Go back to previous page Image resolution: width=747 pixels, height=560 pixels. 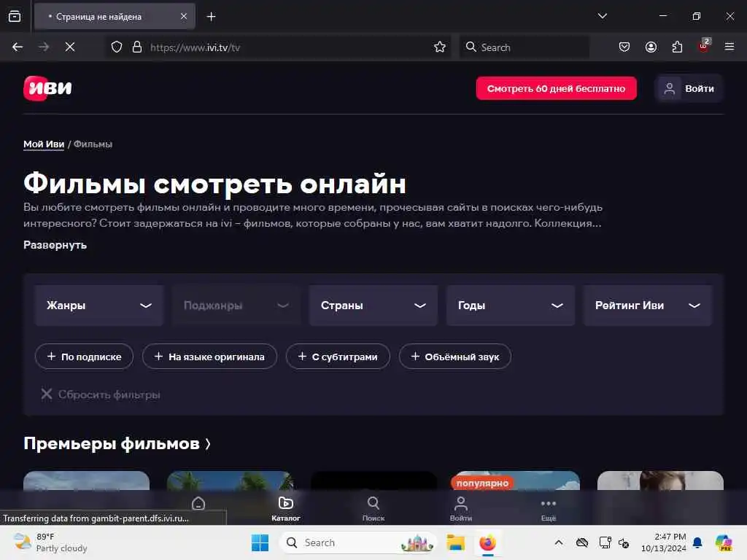(x=18, y=47)
